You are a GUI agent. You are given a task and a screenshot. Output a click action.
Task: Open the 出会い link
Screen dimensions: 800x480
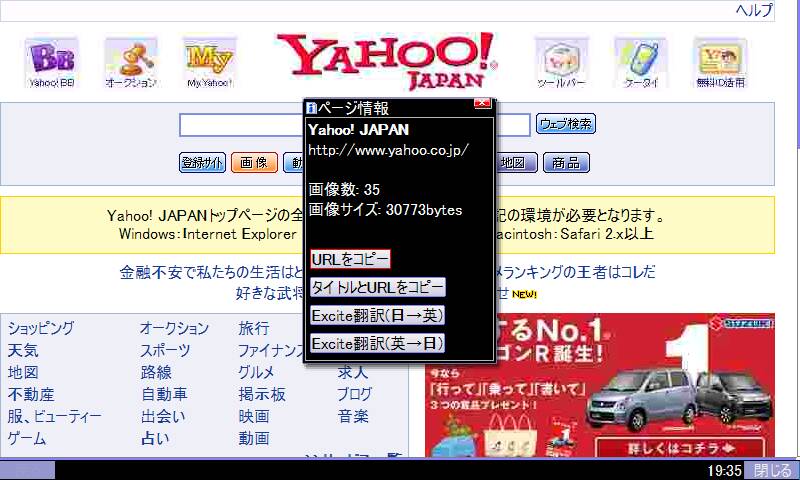(163, 416)
